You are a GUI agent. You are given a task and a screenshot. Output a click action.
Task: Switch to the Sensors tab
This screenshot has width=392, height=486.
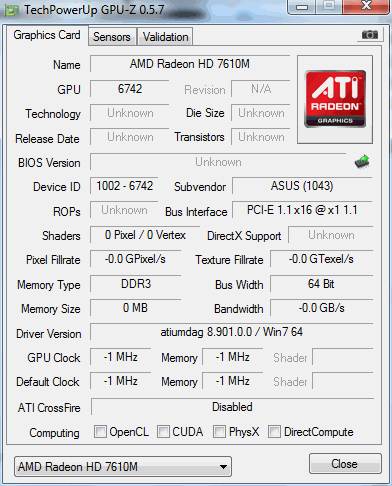[112, 37]
